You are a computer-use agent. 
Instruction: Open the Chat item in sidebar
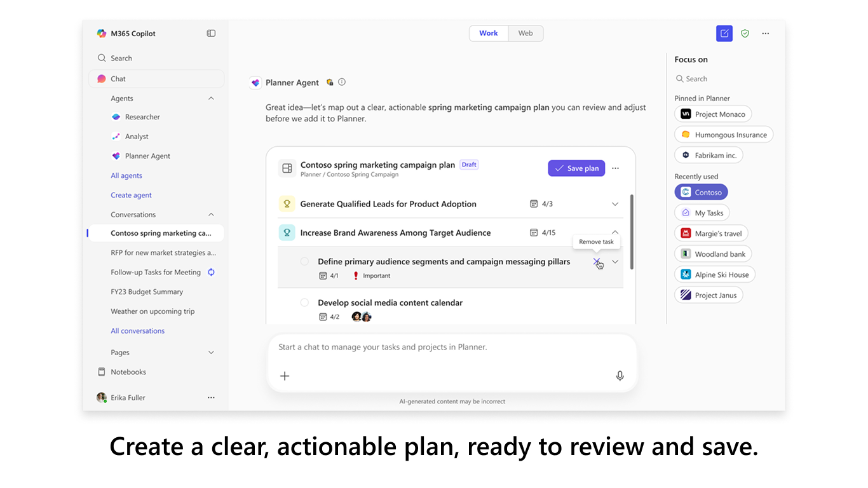click(x=156, y=79)
